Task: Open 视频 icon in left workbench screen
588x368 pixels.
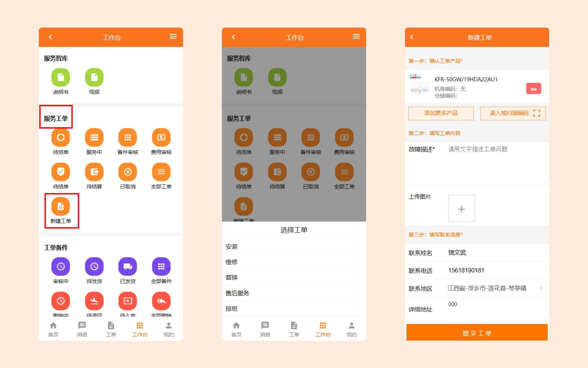Action: pyautogui.click(x=94, y=78)
